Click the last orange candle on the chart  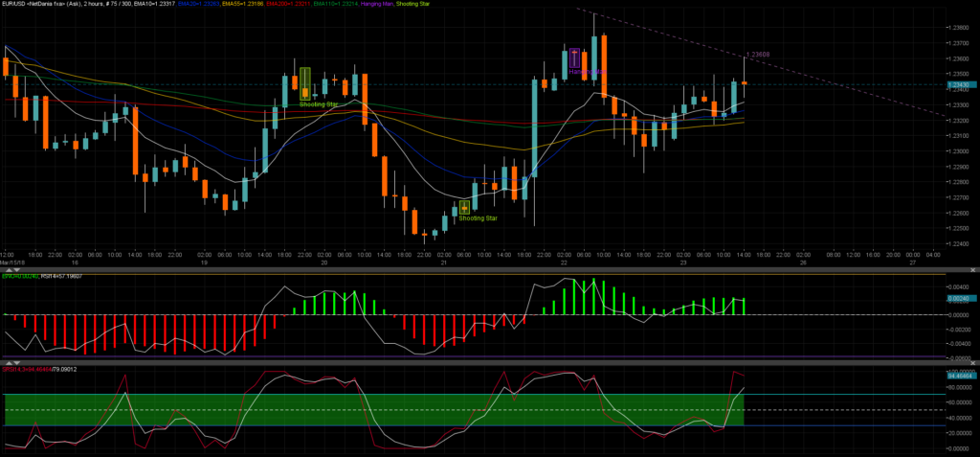click(744, 83)
